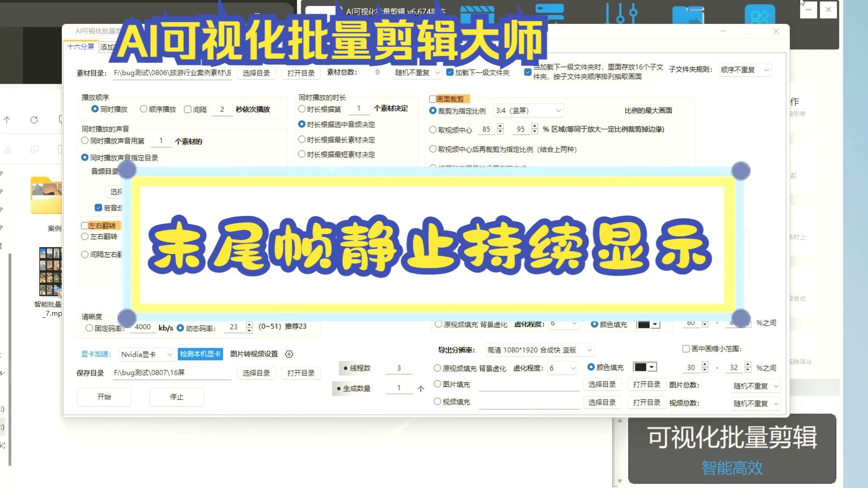This screenshot has width=868, height=488.
Task: Click the copy icon in File Explorer
Action: (x=34, y=149)
